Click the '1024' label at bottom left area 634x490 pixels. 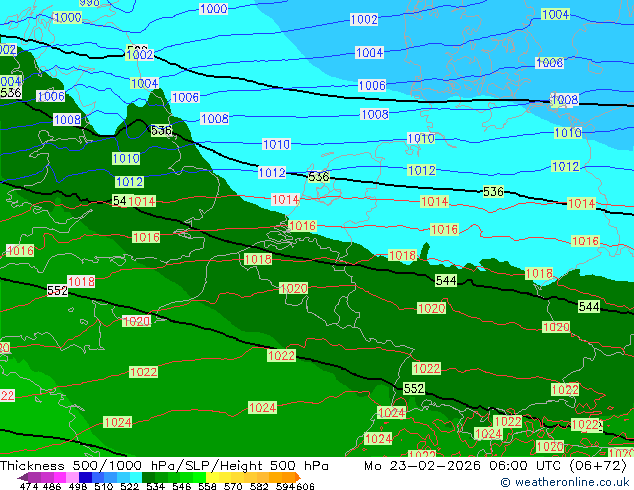point(118,422)
